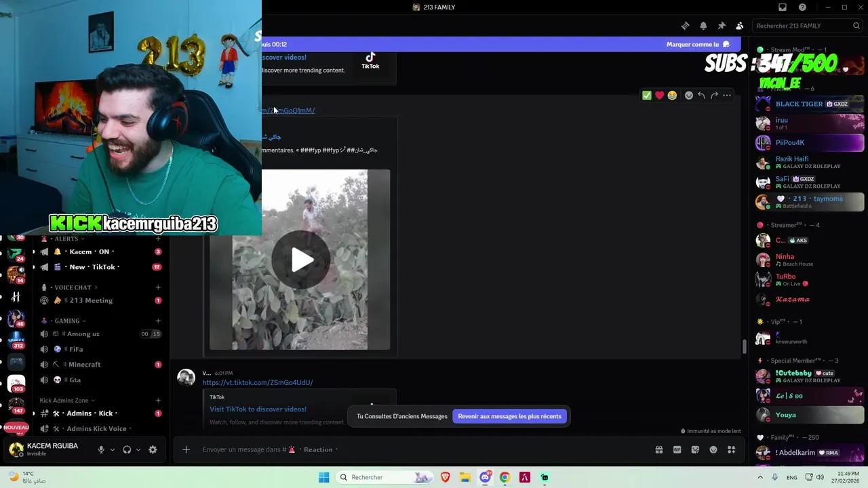Expand the VOICE CHAT category
This screenshot has width=868, height=488.
(x=73, y=287)
